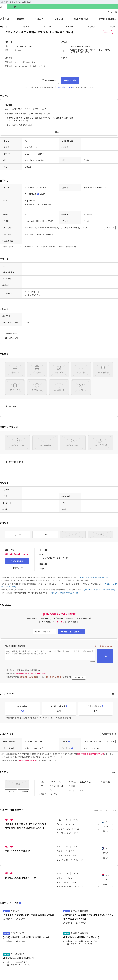The width and height of the screenshot is (118, 980).
Task: Click the info icon next to 인증기관
Action: tap(69, 742)
